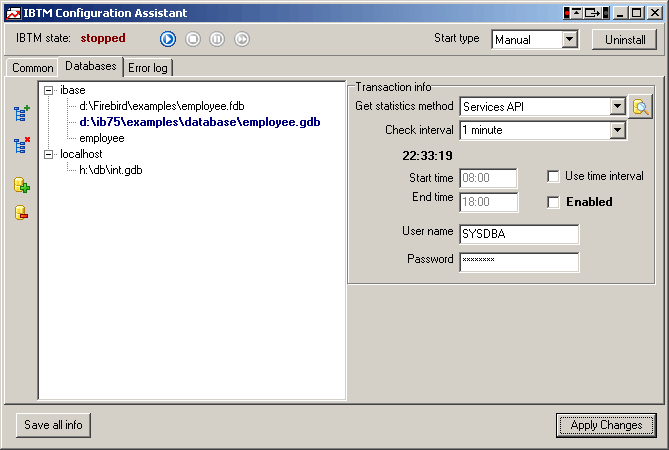Click the Apply Changes button
The image size is (669, 450).
point(606,425)
